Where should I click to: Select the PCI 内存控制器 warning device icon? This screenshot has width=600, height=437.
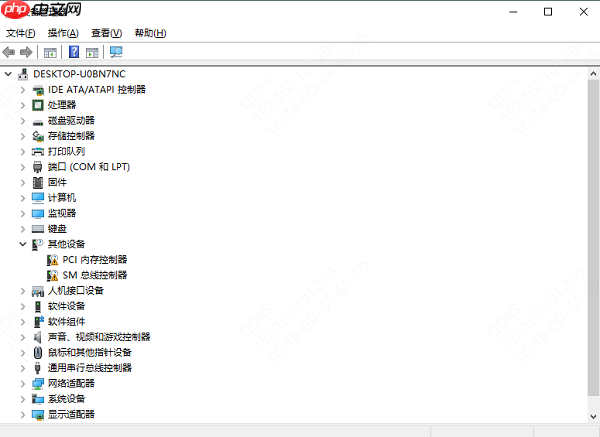pyautogui.click(x=52, y=260)
